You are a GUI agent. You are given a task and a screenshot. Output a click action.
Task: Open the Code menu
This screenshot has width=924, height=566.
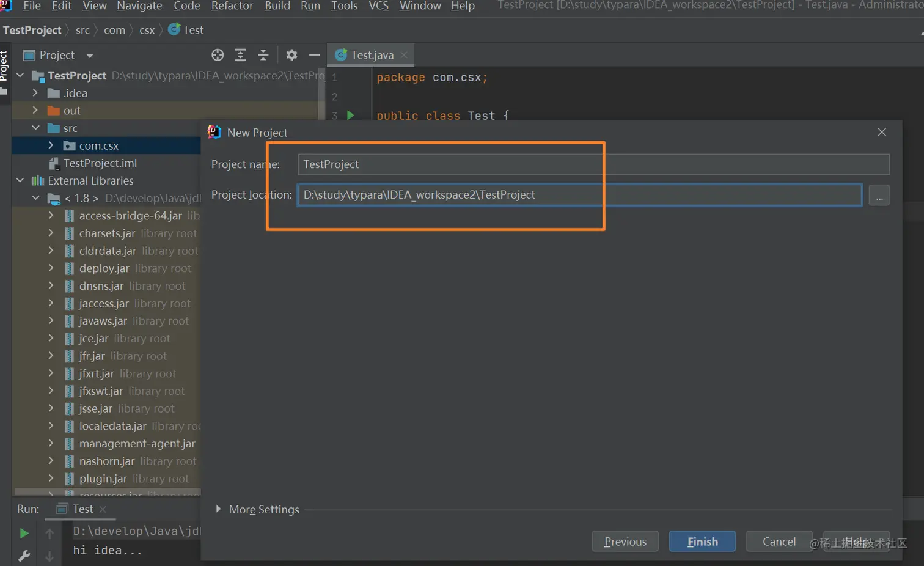click(187, 6)
